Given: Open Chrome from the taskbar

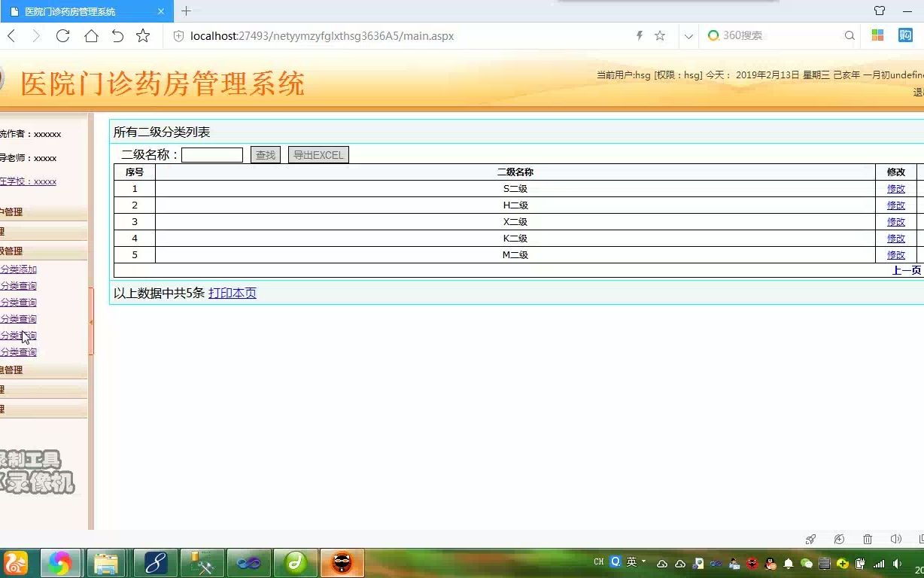Looking at the screenshot, I should coord(61,563).
